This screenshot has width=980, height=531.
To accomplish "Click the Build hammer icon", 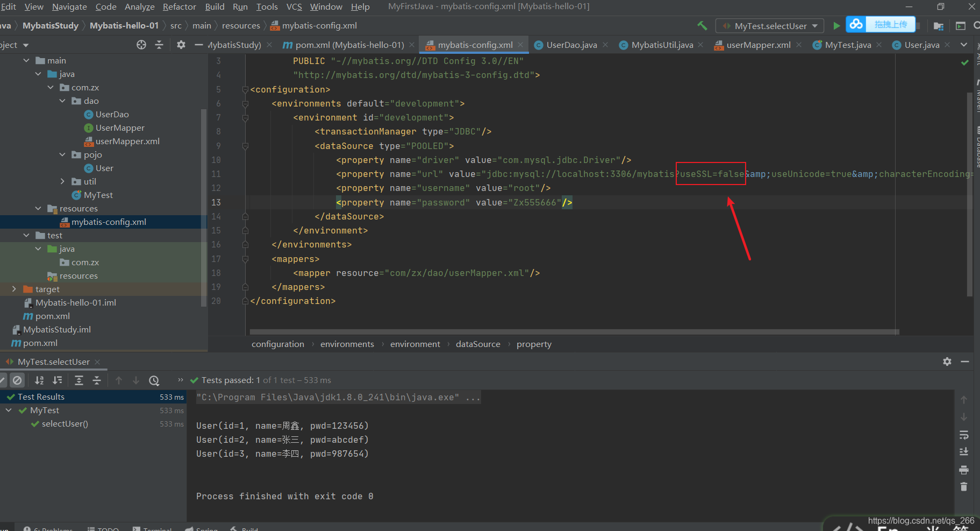I will pos(702,25).
